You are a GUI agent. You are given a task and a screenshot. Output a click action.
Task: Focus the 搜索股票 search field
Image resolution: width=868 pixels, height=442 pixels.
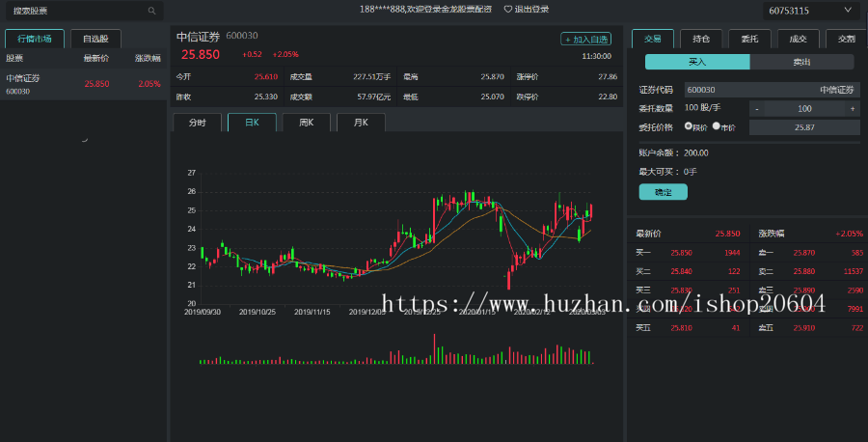(x=84, y=11)
